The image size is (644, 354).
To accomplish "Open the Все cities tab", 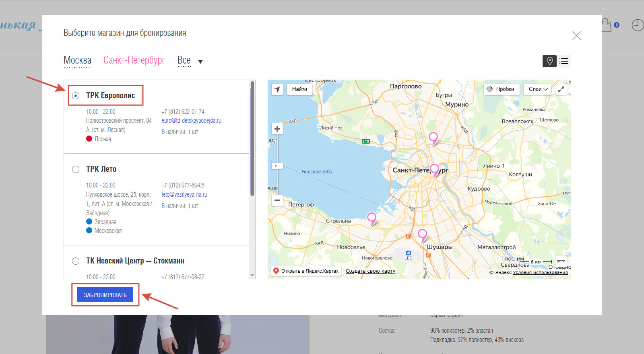I will coord(184,60).
